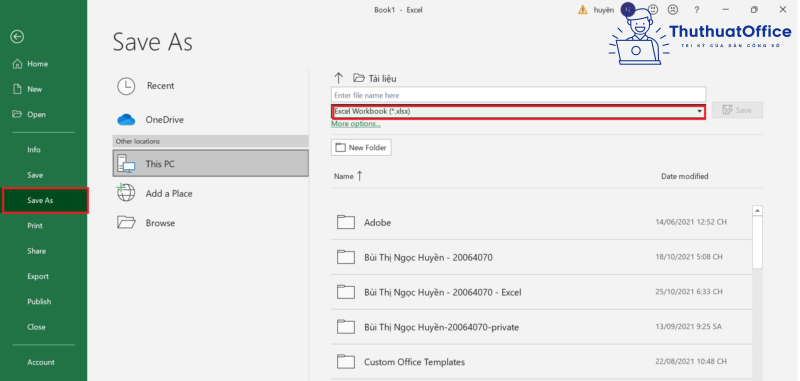Click the Open folder icon in sidebar

(17, 114)
